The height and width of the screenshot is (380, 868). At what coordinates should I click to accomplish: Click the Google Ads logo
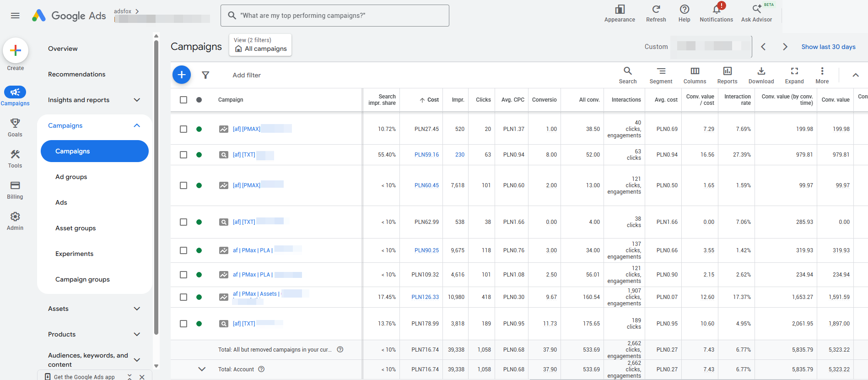(69, 16)
